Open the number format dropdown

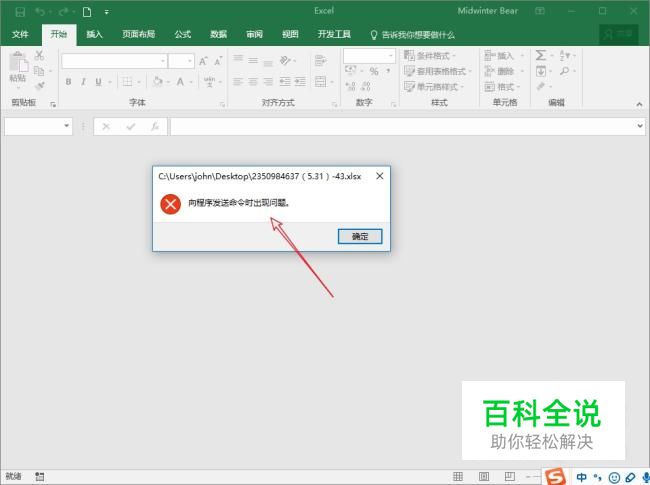[x=390, y=56]
